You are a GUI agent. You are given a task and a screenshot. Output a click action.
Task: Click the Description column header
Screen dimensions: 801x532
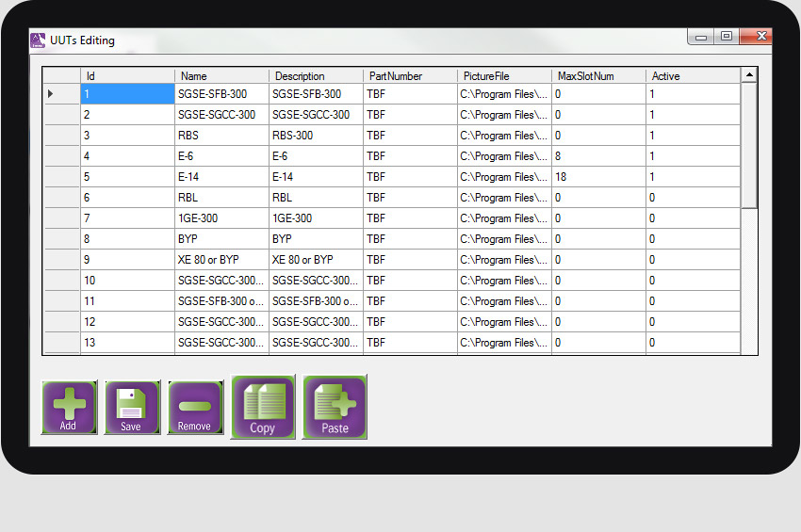[x=316, y=76]
